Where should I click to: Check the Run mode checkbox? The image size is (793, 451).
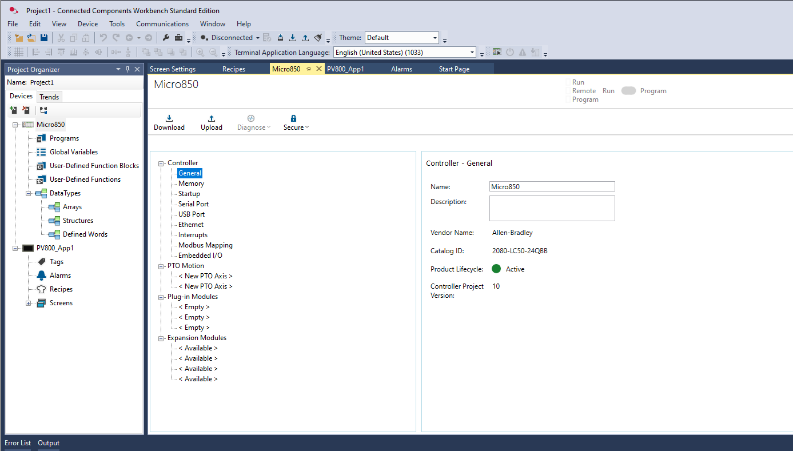click(x=568, y=82)
